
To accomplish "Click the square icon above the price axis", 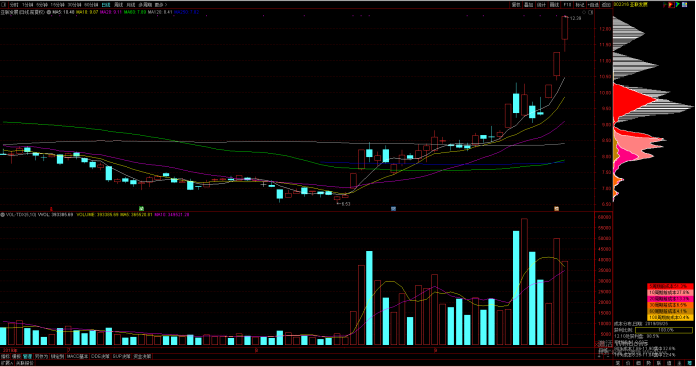I will click(590, 12).
